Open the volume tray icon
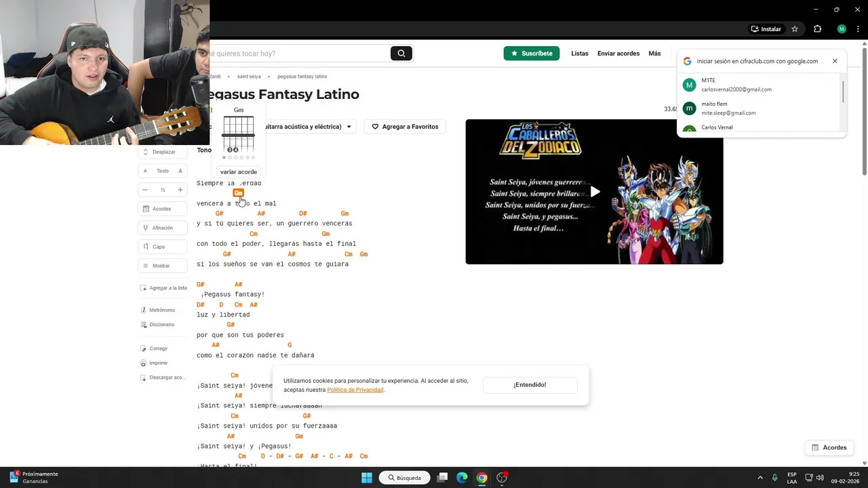This screenshot has height=488, width=868. pyautogui.click(x=819, y=478)
